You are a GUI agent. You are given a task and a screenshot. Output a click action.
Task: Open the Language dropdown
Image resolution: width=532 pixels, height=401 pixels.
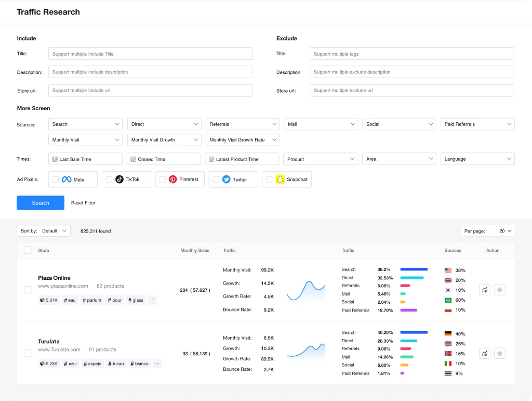[478, 159]
